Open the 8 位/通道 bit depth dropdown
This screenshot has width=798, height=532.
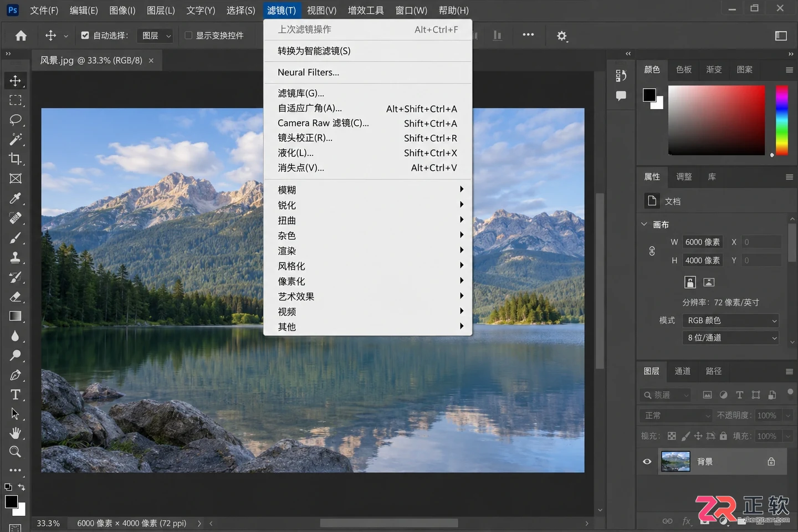point(731,337)
